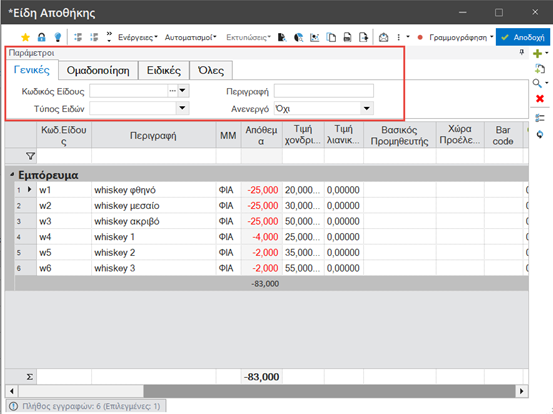The height and width of the screenshot is (414, 553).
Task: Open the Κωδικός Είδους dropdown arrow
Action: [182, 91]
